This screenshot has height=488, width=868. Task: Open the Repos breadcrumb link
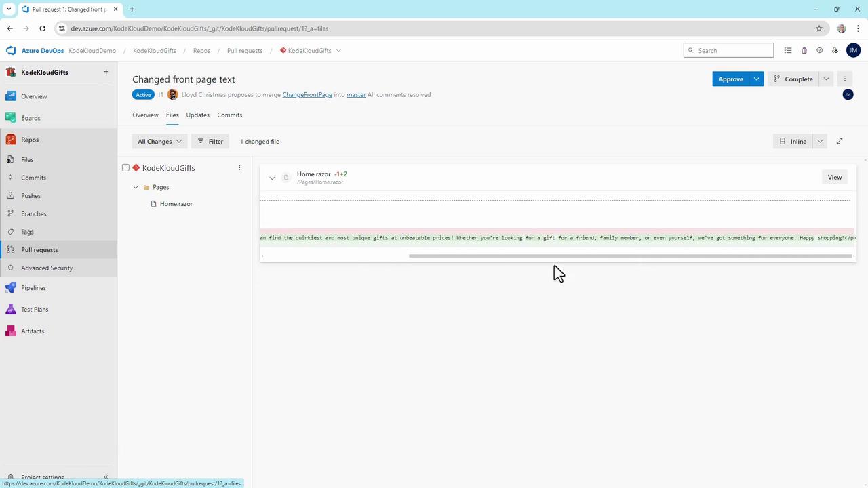201,51
